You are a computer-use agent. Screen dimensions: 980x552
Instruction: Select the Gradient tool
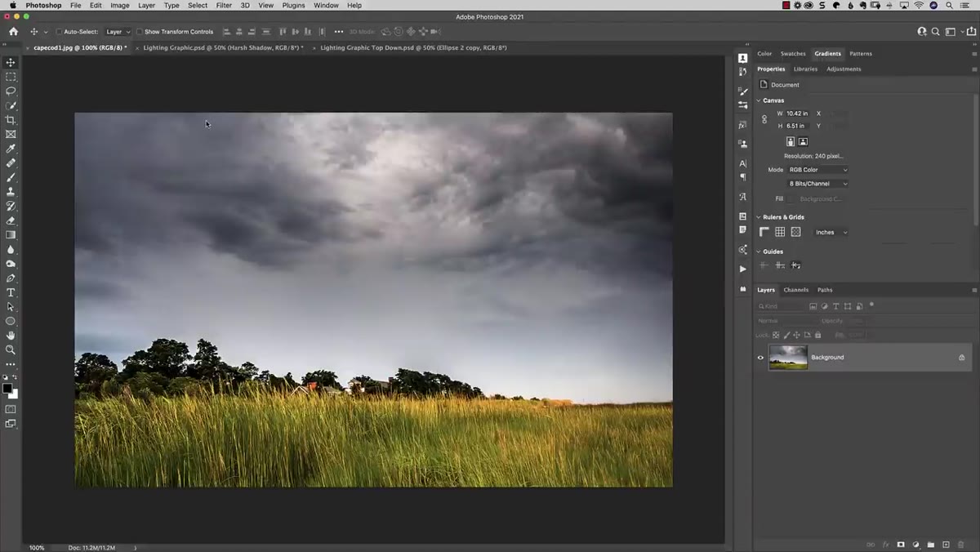(x=11, y=235)
